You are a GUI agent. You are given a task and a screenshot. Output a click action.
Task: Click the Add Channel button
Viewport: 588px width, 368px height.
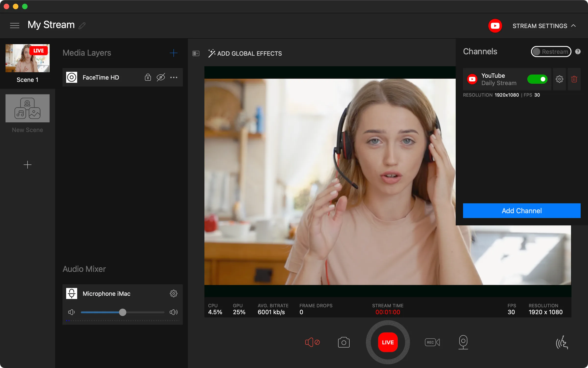(x=521, y=210)
